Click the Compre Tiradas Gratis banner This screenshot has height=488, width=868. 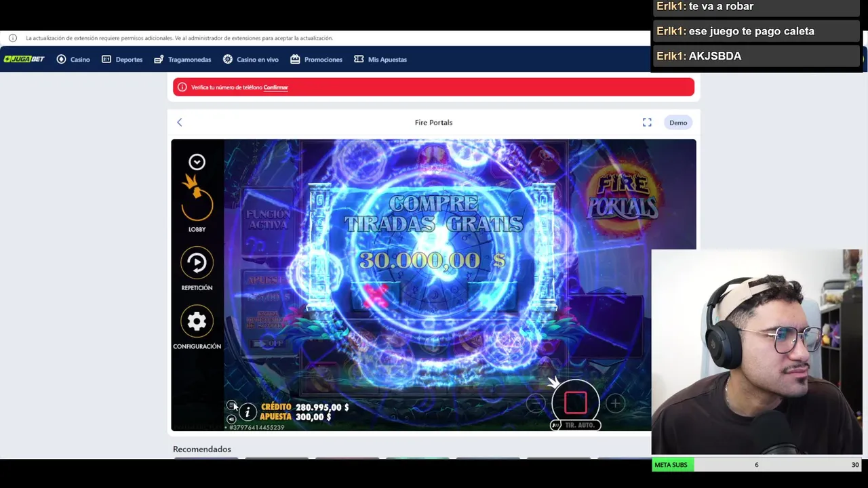[433, 213]
